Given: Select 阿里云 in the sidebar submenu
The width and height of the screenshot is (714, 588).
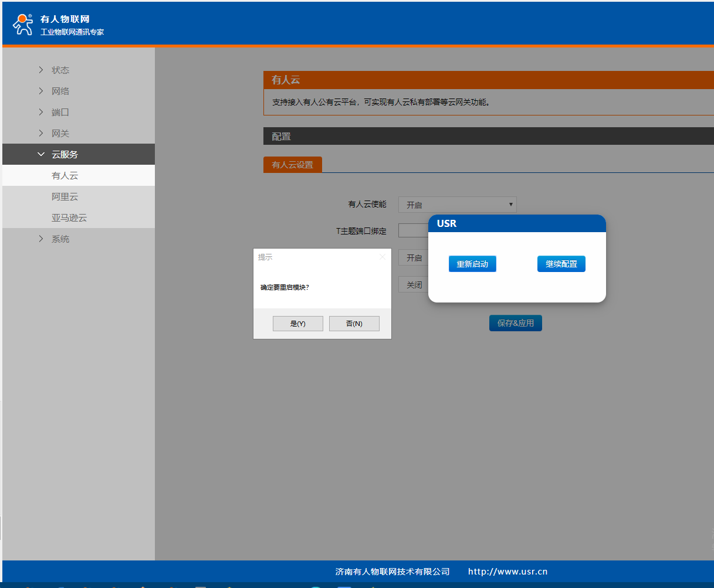Looking at the screenshot, I should point(65,197).
